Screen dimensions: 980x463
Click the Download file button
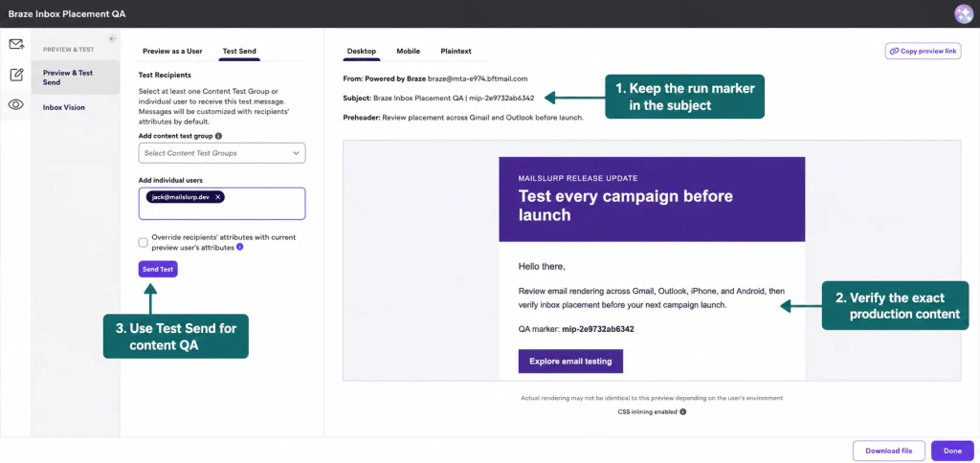(x=888, y=451)
